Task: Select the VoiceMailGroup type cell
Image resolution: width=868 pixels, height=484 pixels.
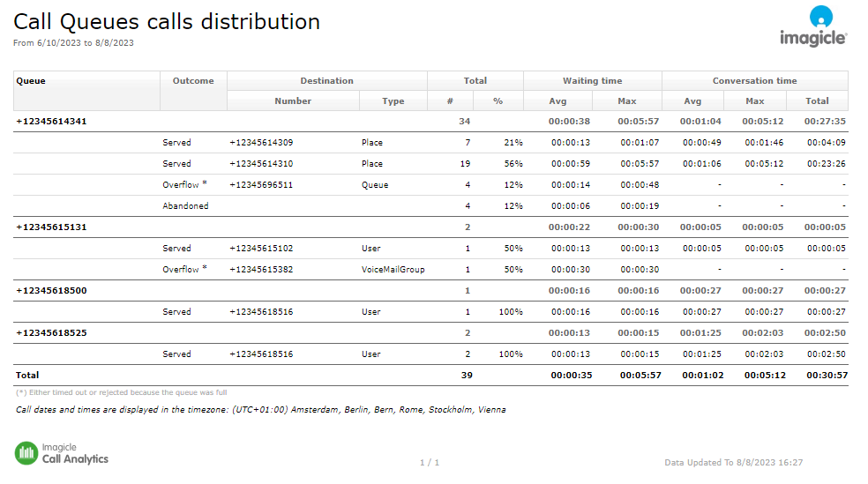Action: tap(393, 270)
